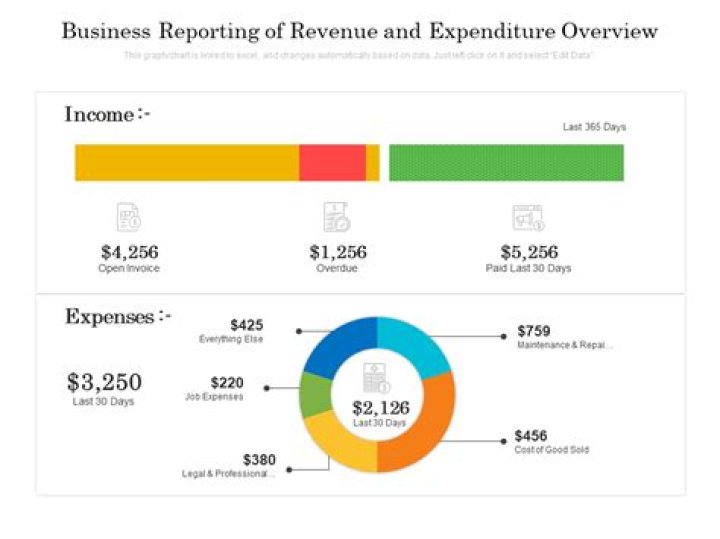
Task: Select the large yellow Open Invoice bar segment
Action: [x=187, y=163]
